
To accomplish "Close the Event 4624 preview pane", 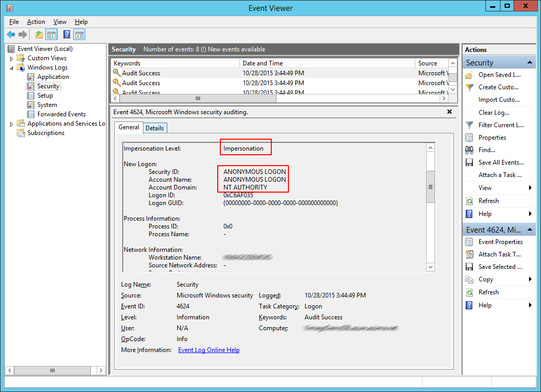I will pyautogui.click(x=449, y=112).
